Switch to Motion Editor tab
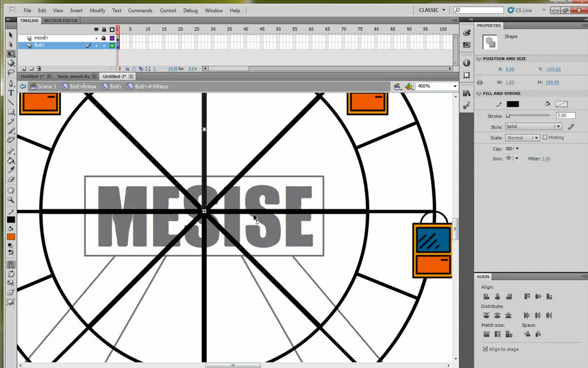Viewport: 588px width, 368px height. click(61, 20)
